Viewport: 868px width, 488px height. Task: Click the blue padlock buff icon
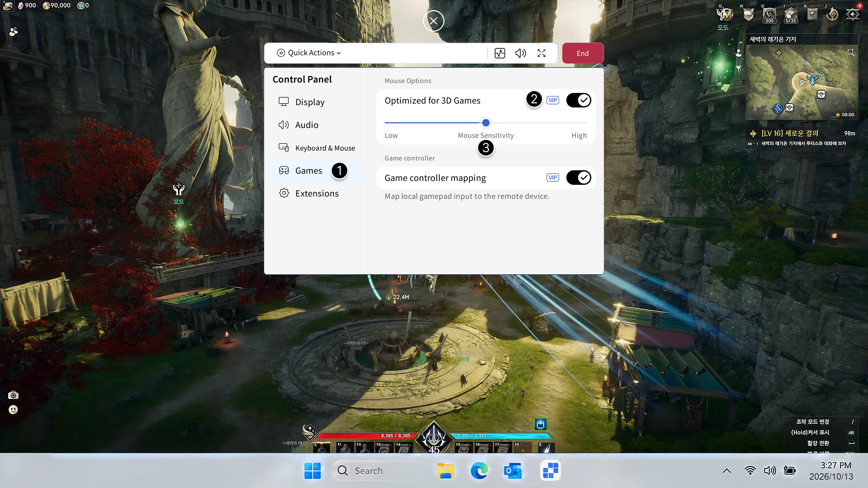click(540, 424)
